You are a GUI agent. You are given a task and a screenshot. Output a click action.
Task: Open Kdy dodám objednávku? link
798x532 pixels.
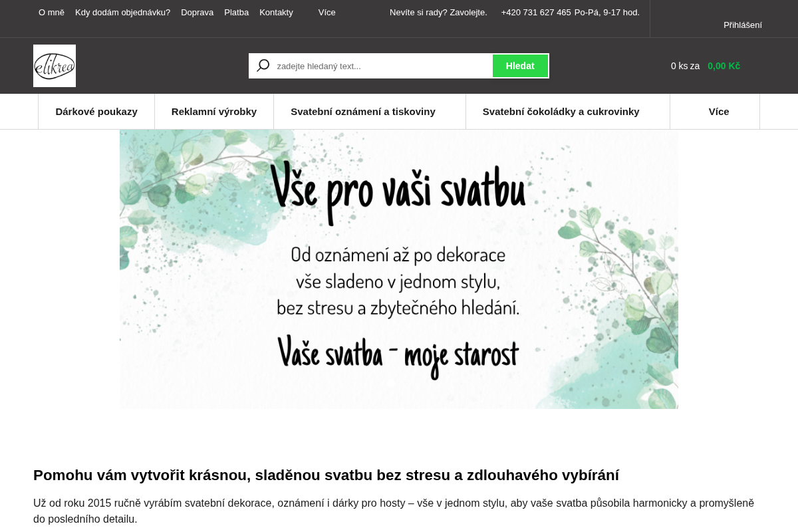[122, 12]
